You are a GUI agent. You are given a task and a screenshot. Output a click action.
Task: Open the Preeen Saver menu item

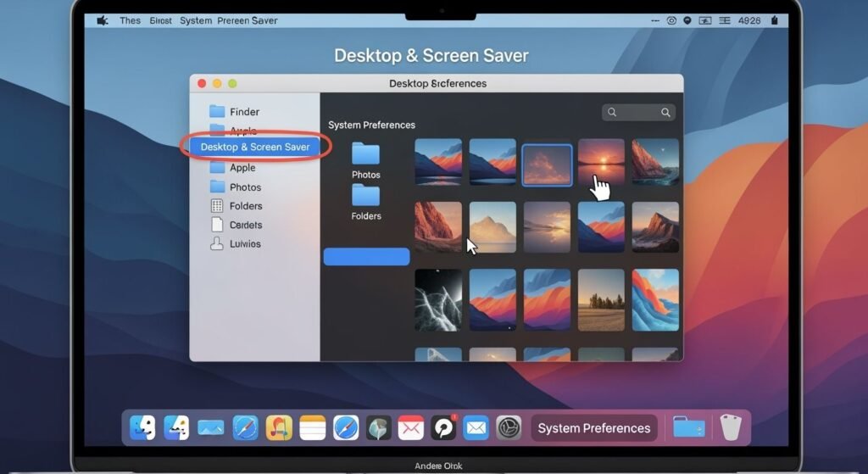(x=248, y=20)
